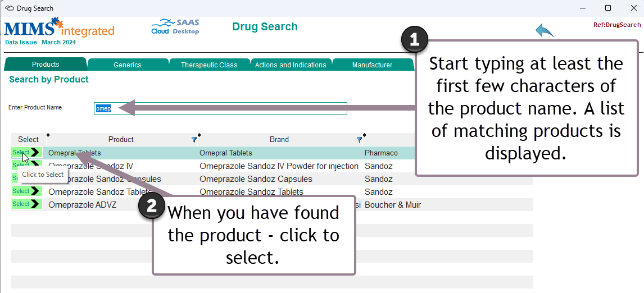Click the Enter Product Name field

tap(220, 109)
